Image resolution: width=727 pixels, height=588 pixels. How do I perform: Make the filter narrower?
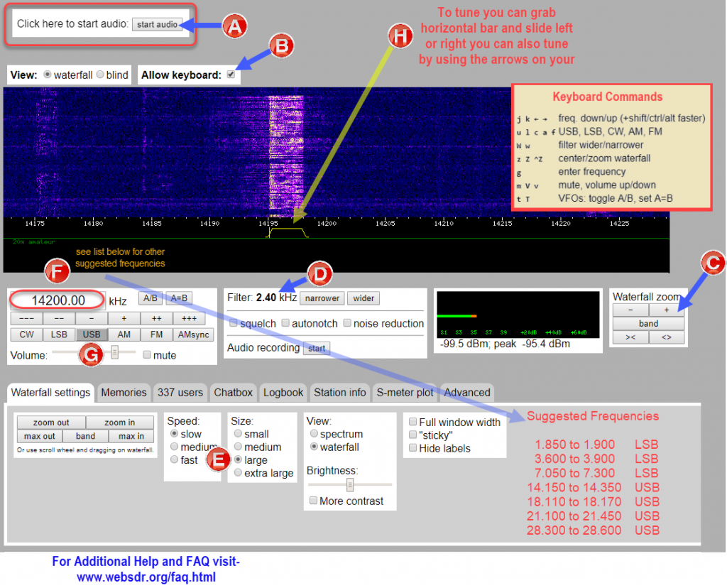click(322, 298)
